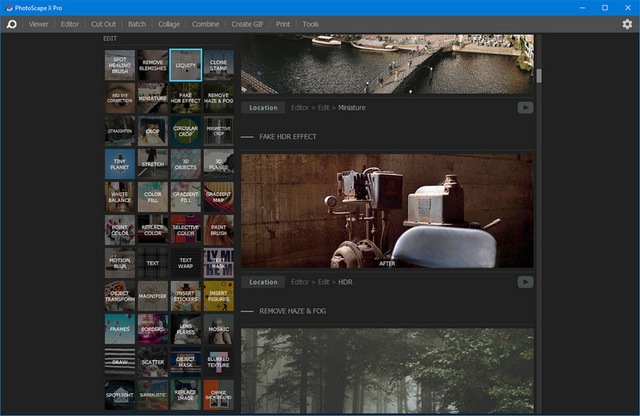
Task: Click the Fake HDR Effect preview image
Action: pyautogui.click(x=387, y=211)
